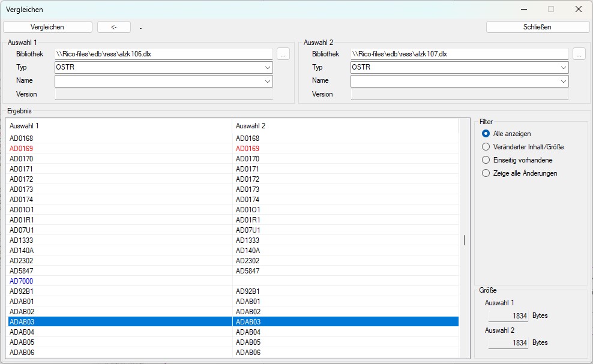Enable 'Einseitig vorhandene' filter

pyautogui.click(x=486, y=160)
